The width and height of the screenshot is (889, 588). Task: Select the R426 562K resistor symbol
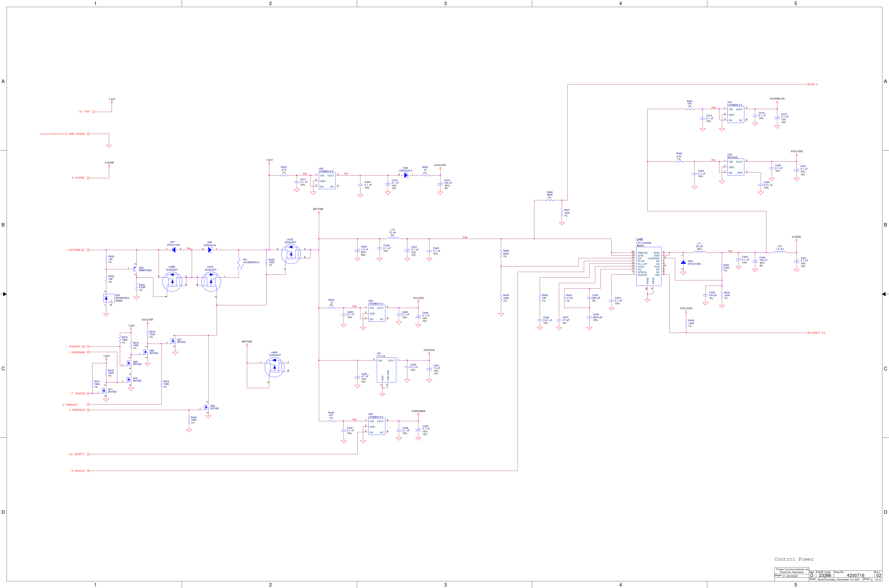(x=549, y=200)
